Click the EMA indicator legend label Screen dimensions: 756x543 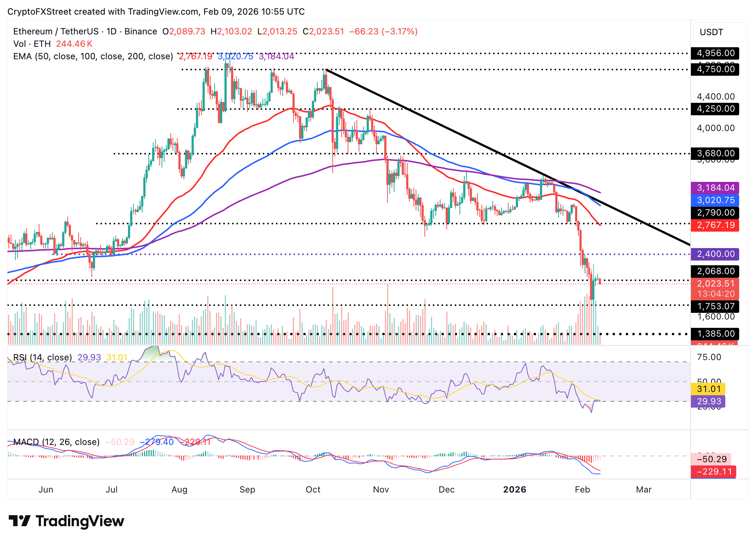93,56
